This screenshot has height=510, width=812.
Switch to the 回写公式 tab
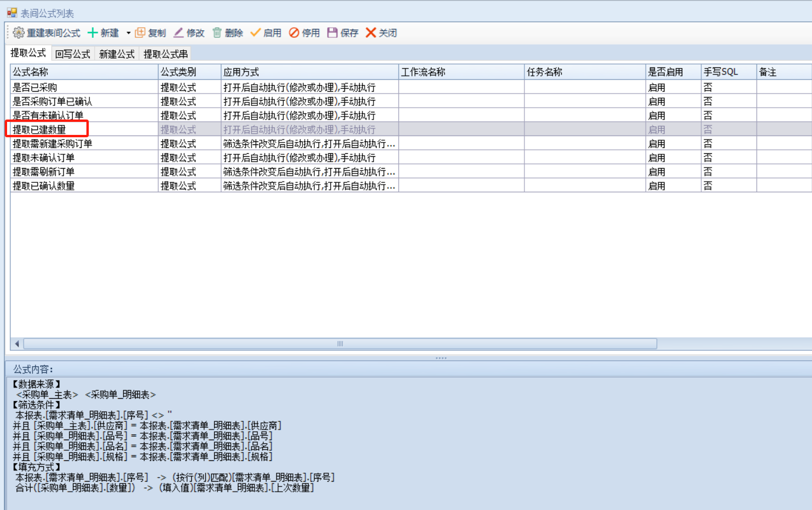[x=72, y=54]
